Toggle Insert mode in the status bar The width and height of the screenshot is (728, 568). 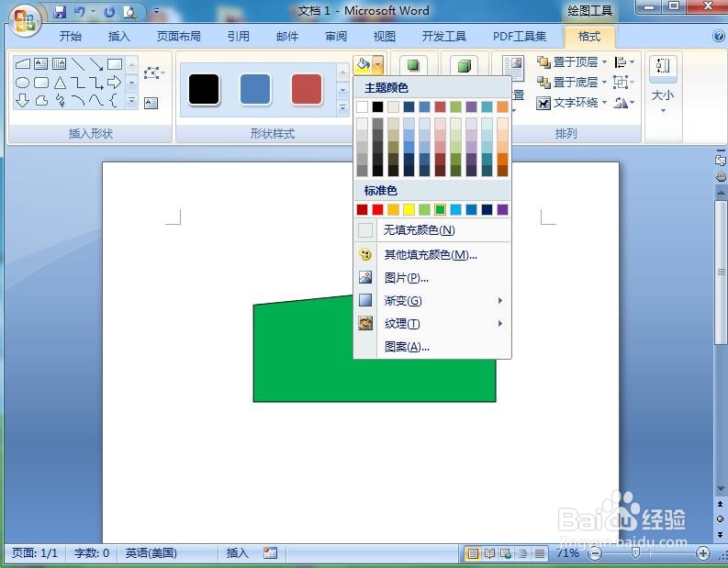click(237, 552)
